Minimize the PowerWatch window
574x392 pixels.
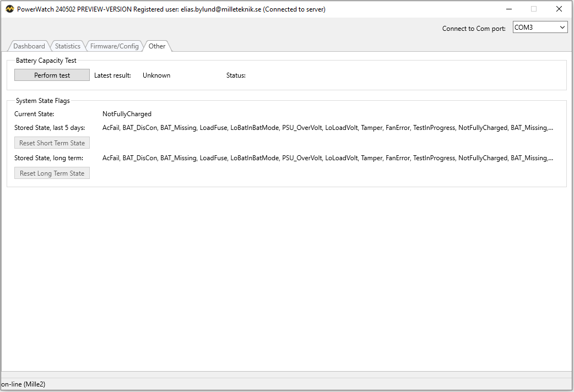click(x=508, y=9)
